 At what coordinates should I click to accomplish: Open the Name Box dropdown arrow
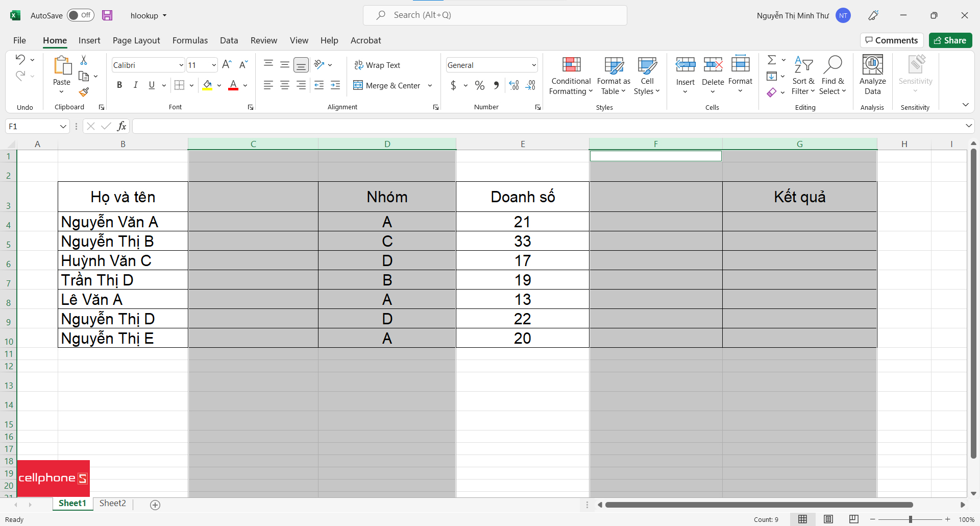[63, 126]
